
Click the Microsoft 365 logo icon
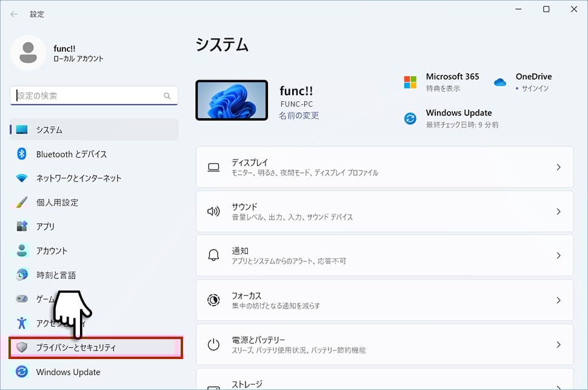point(410,82)
